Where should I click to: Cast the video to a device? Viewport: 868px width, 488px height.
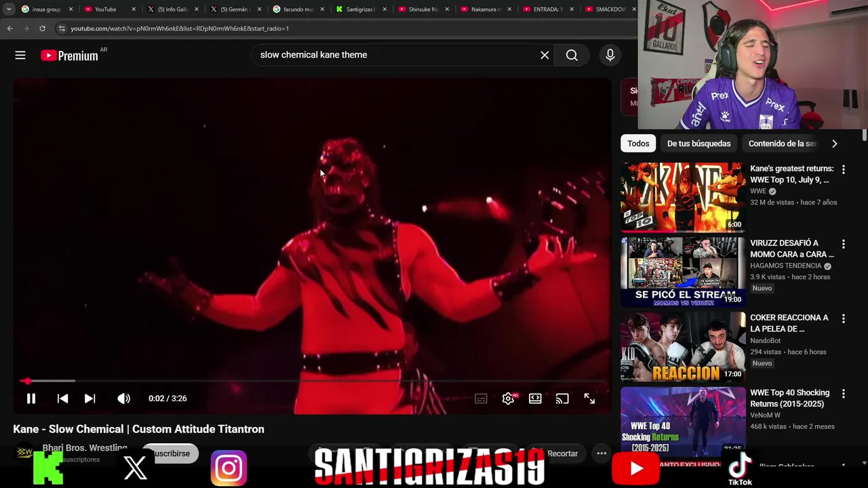(x=562, y=399)
